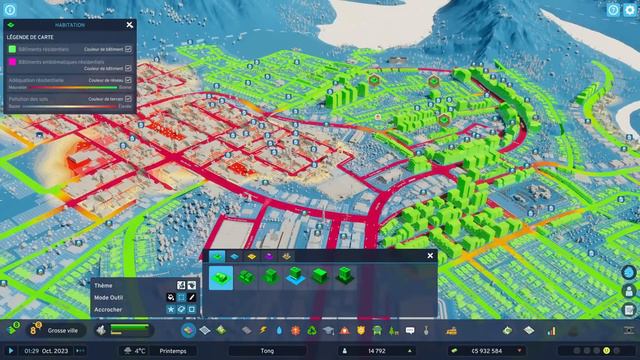Select the row housing residential zone

pos(246,277)
